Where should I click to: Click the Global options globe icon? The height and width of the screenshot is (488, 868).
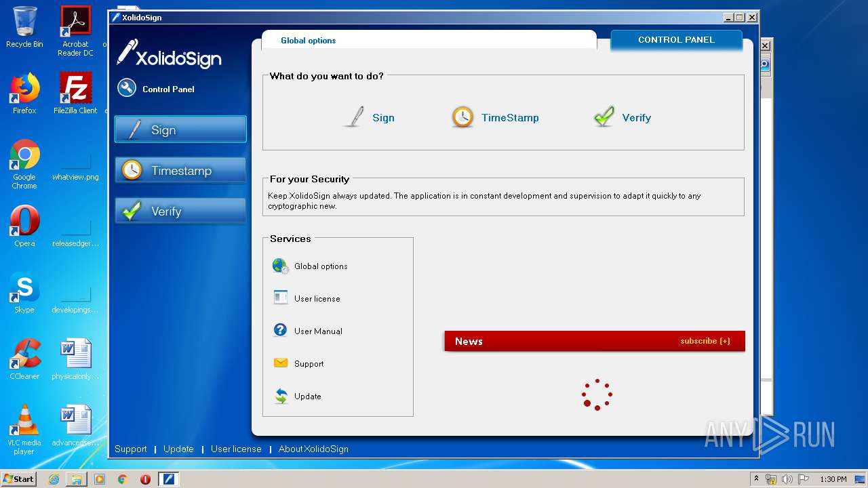281,266
